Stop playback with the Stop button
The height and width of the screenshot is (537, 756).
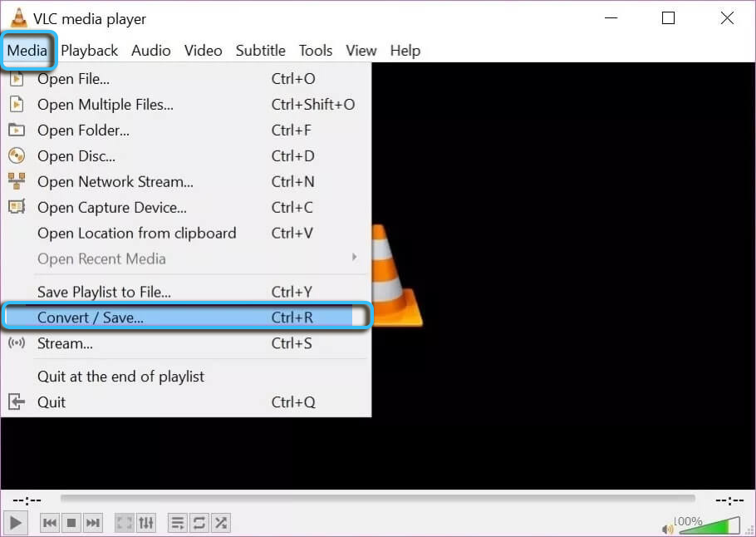(x=71, y=523)
